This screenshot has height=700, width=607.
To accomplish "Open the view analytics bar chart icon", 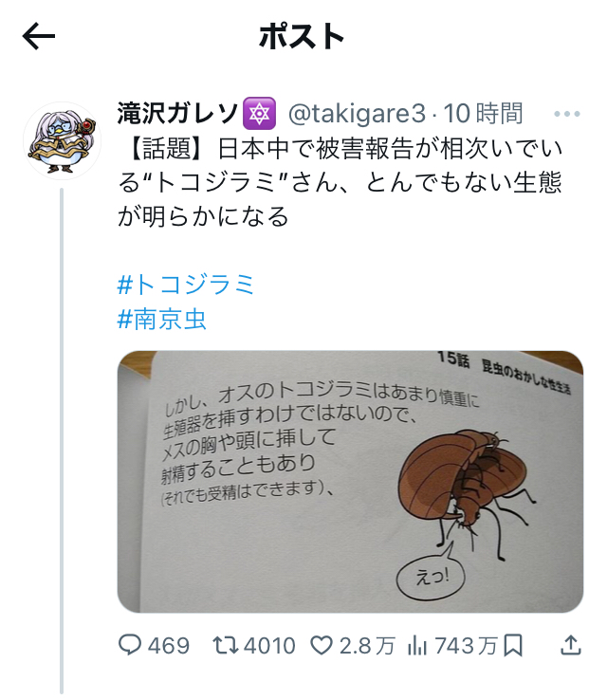I will (417, 646).
